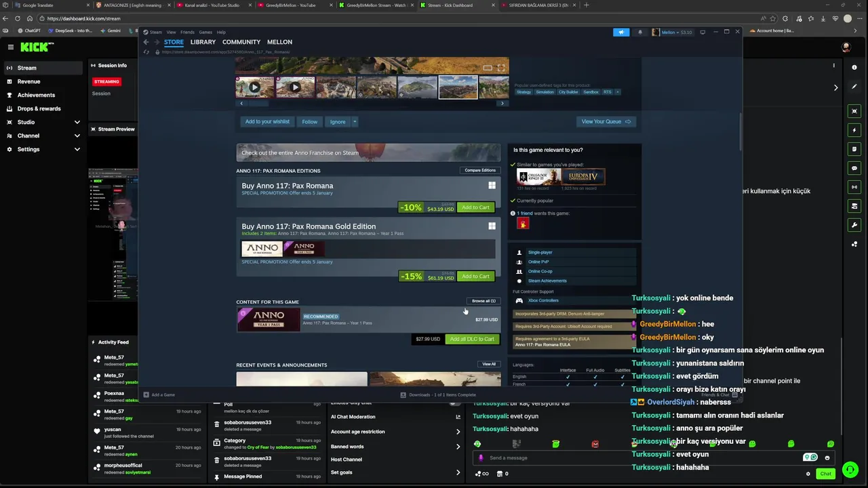Expand the Studio menu in Kick sidebar
Image resolution: width=868 pixels, height=488 pixels.
[x=77, y=122]
